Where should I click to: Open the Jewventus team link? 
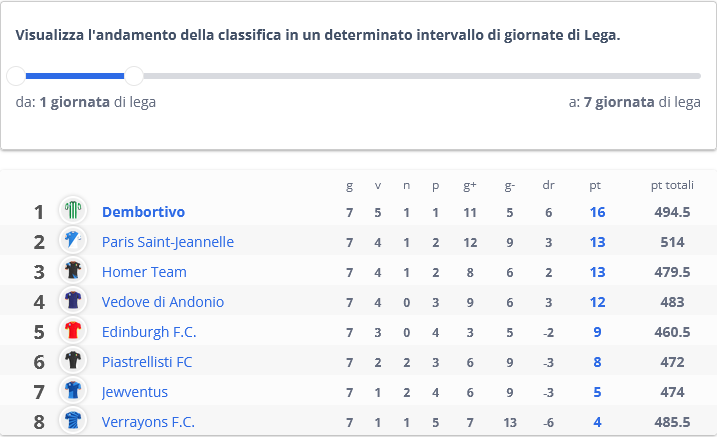[135, 392]
